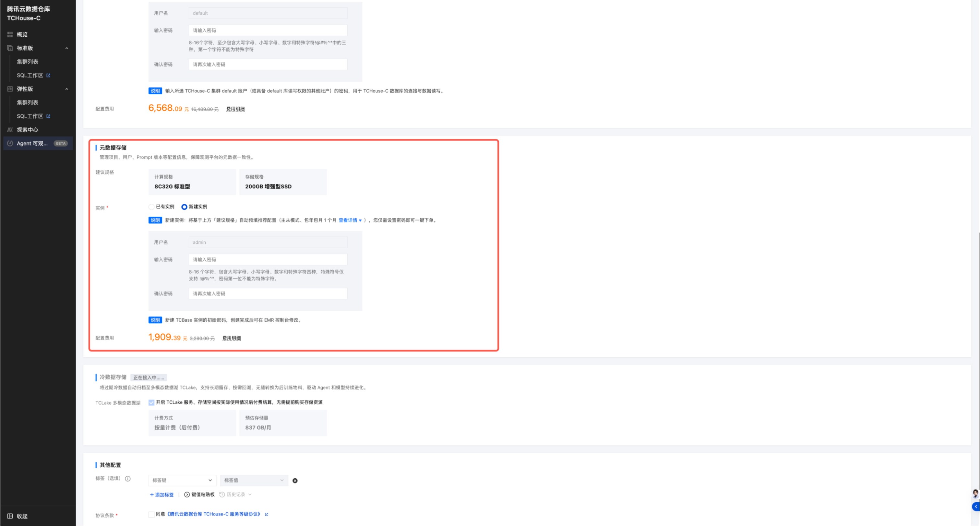Open SQL工作区 under 弹性版
The height and width of the screenshot is (526, 980).
point(30,116)
